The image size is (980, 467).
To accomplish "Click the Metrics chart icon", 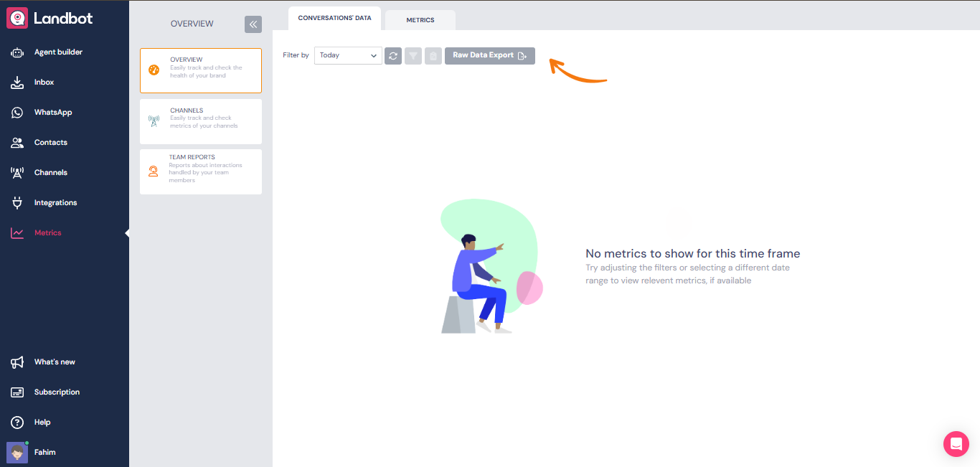I will 17,233.
